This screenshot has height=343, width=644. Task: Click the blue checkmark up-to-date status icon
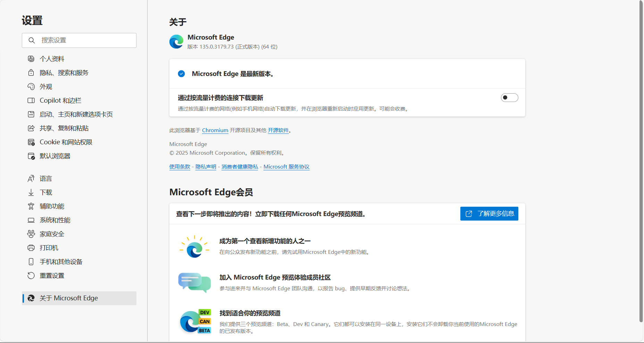tap(181, 74)
